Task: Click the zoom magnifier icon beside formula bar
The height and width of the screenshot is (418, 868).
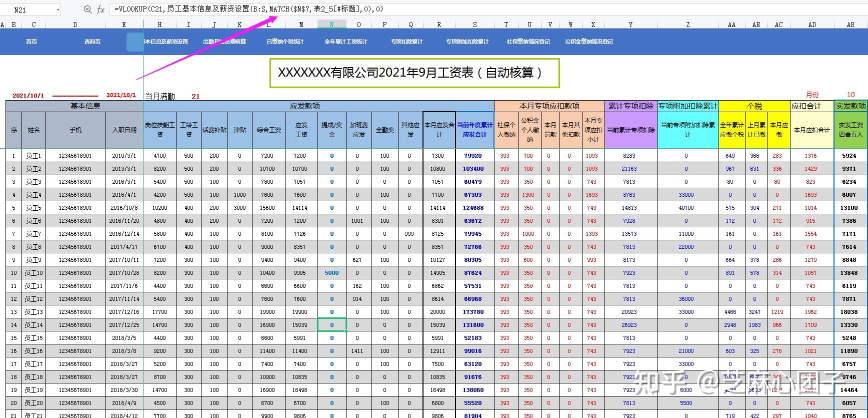Action: coord(87,10)
